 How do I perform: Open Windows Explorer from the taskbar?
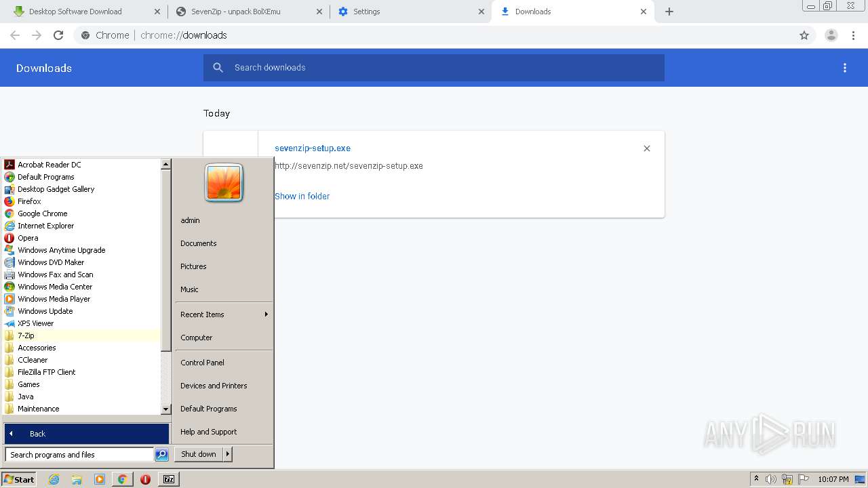[x=77, y=479]
